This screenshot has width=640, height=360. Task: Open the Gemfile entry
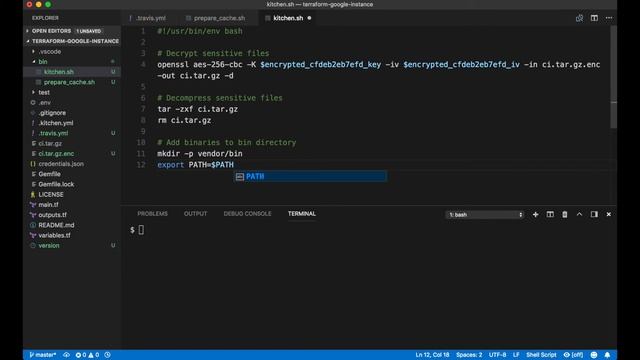(49, 174)
